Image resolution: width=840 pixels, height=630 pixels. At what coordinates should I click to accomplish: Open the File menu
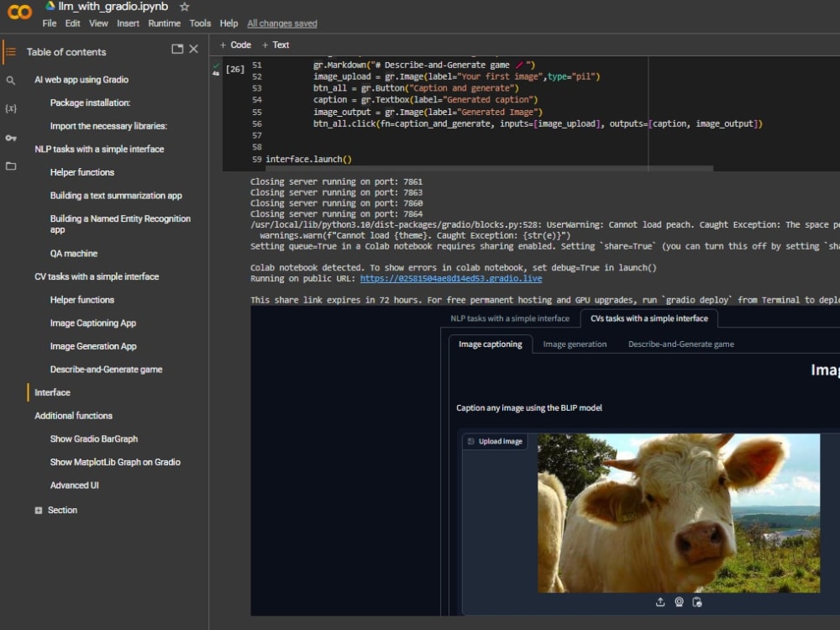[50, 24]
